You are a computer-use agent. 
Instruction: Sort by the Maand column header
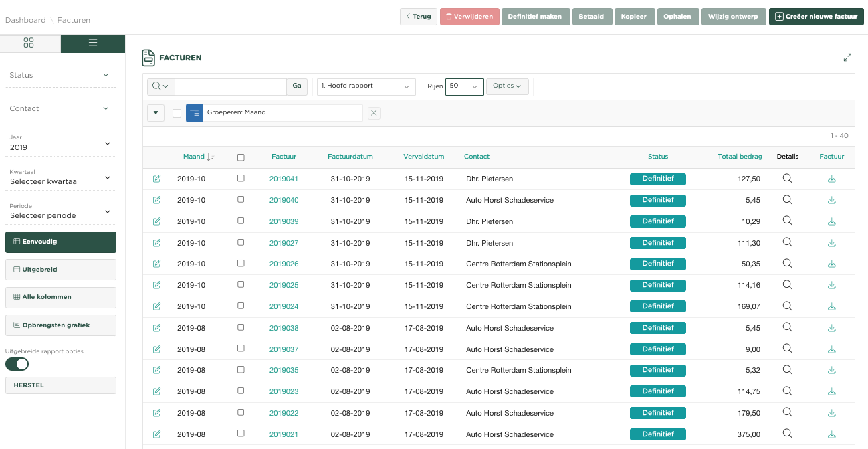click(194, 157)
